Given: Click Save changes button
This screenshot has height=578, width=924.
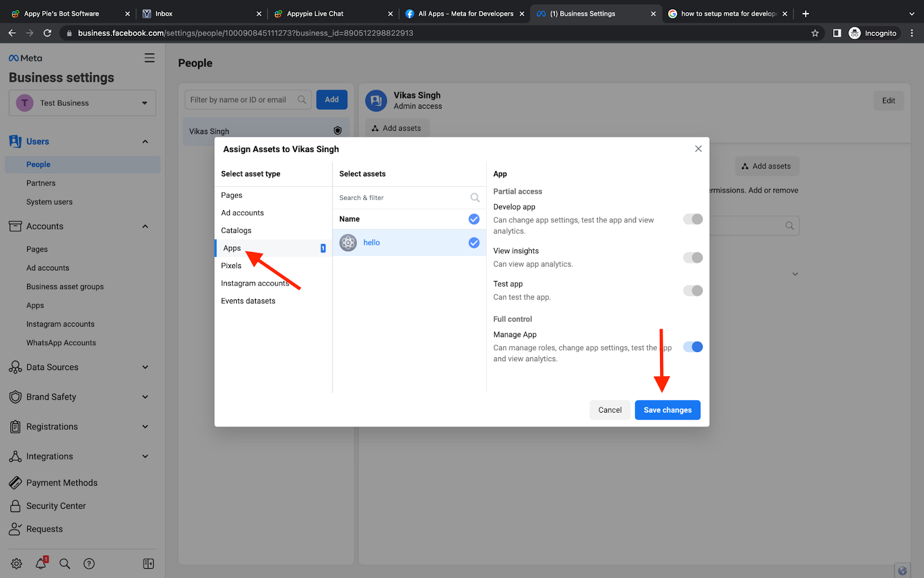Looking at the screenshot, I should (668, 410).
